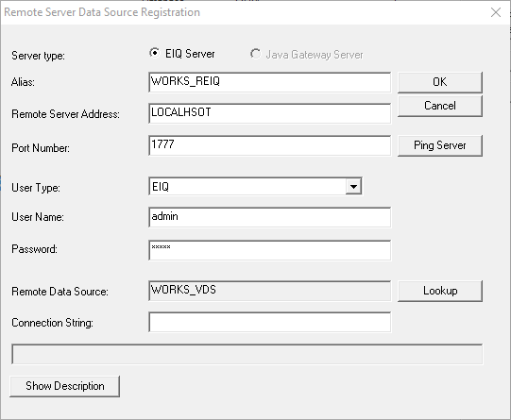The width and height of the screenshot is (511, 420).
Task: Focus the User Name field containing admin
Action: [269, 217]
